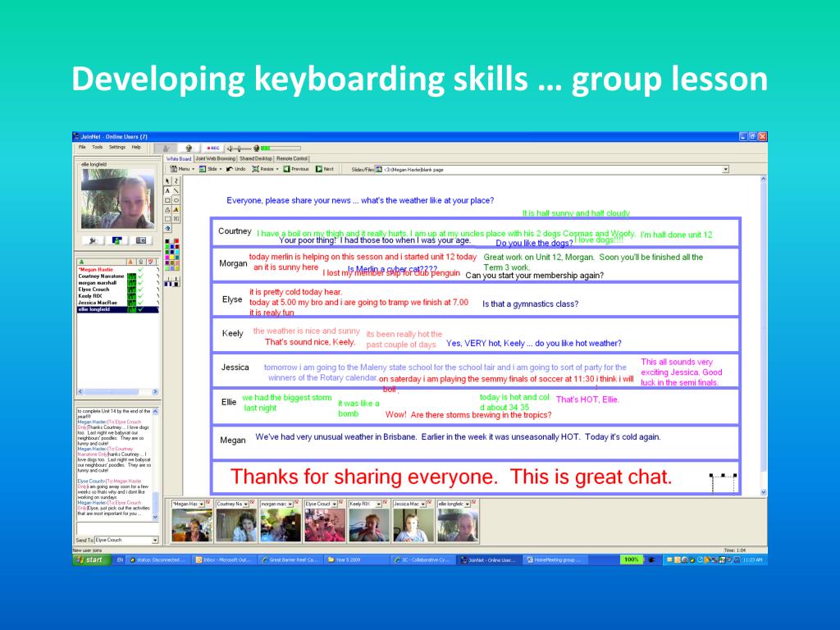The image size is (840, 630).
Task: Select the highlighted text 'A' tool
Action: 176,210
